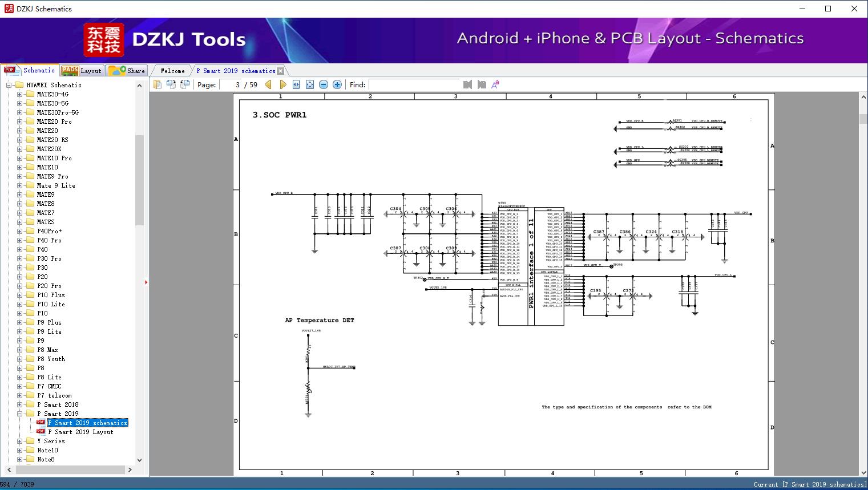
Task: Zoom out with the minus icon
Action: (x=324, y=84)
